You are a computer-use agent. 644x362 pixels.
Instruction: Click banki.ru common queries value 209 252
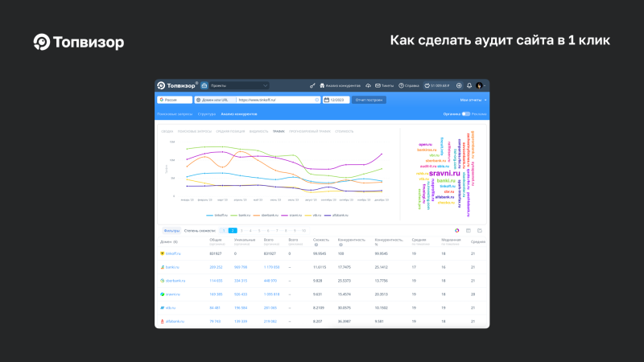tap(216, 267)
